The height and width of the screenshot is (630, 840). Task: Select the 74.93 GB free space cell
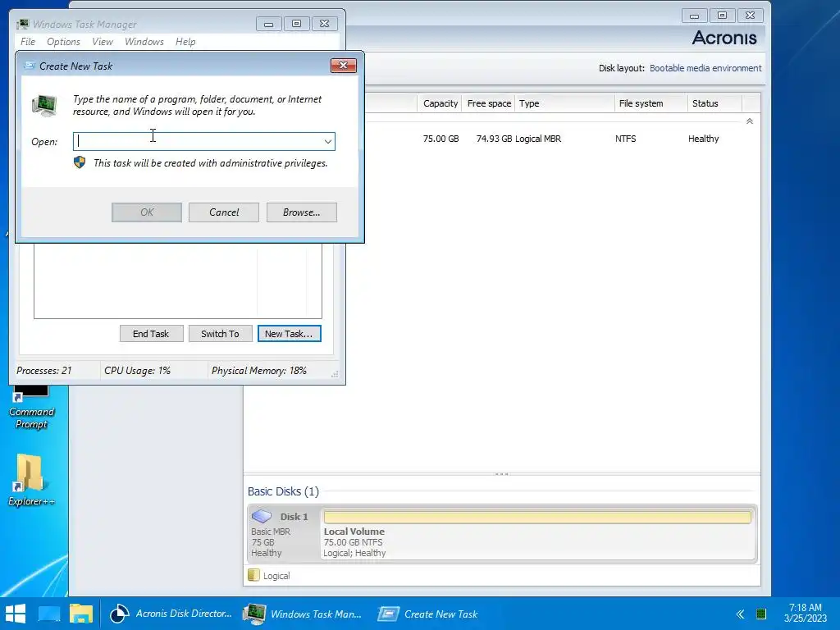click(x=494, y=139)
